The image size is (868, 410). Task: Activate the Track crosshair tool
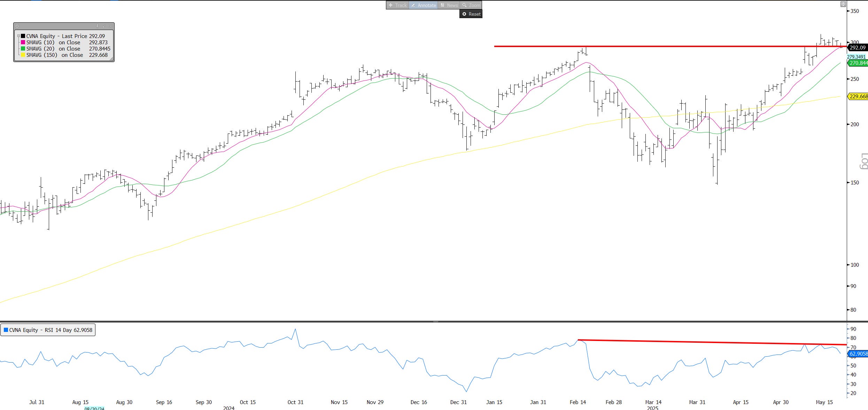tap(397, 5)
